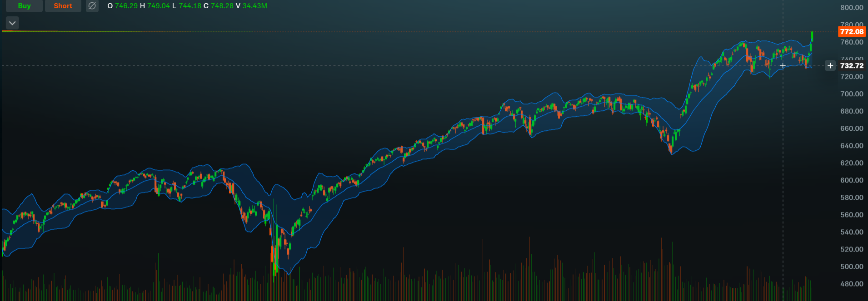Expand the chevron dropdown under Buy
This screenshot has width=868, height=301.
click(12, 23)
